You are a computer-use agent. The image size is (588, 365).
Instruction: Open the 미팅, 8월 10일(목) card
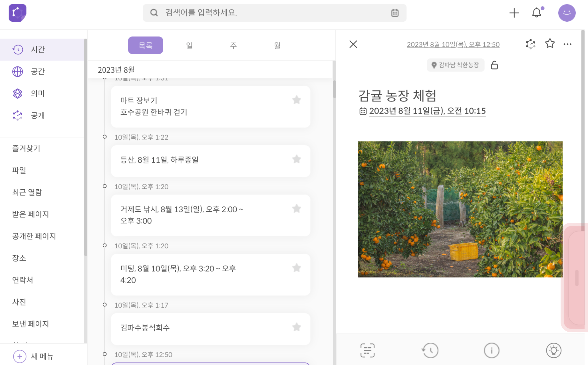pos(211,275)
